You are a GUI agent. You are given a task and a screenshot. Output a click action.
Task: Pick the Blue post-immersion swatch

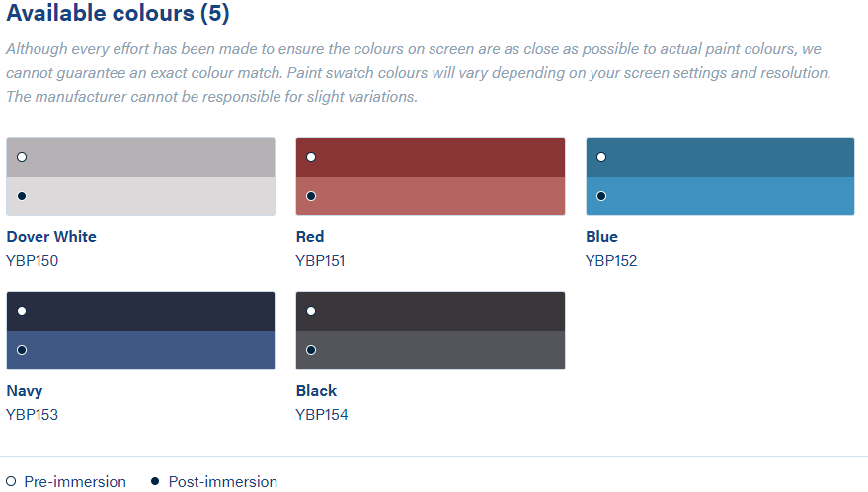coord(720,196)
